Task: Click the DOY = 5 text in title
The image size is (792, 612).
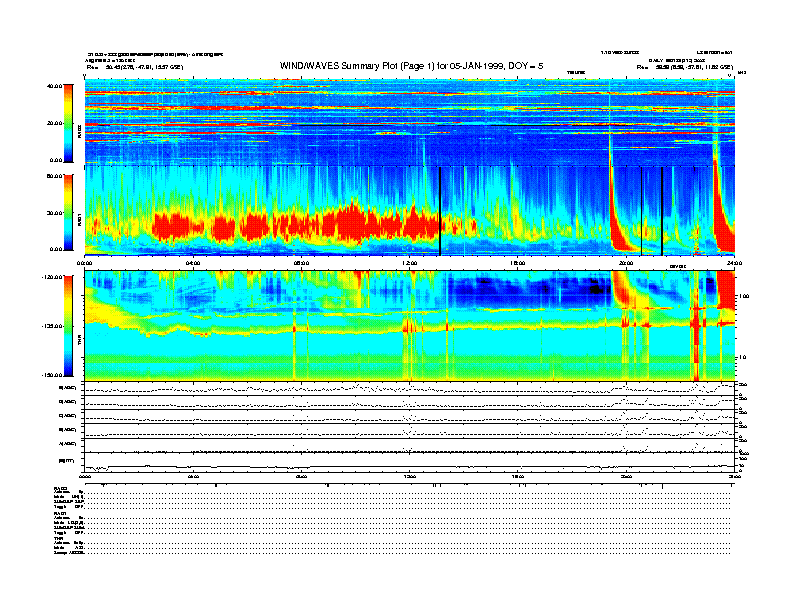Action: 526,66
